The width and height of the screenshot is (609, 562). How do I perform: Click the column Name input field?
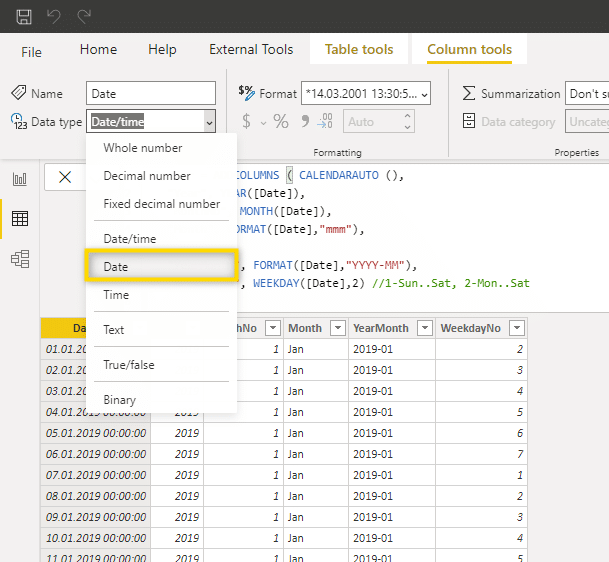pos(151,94)
